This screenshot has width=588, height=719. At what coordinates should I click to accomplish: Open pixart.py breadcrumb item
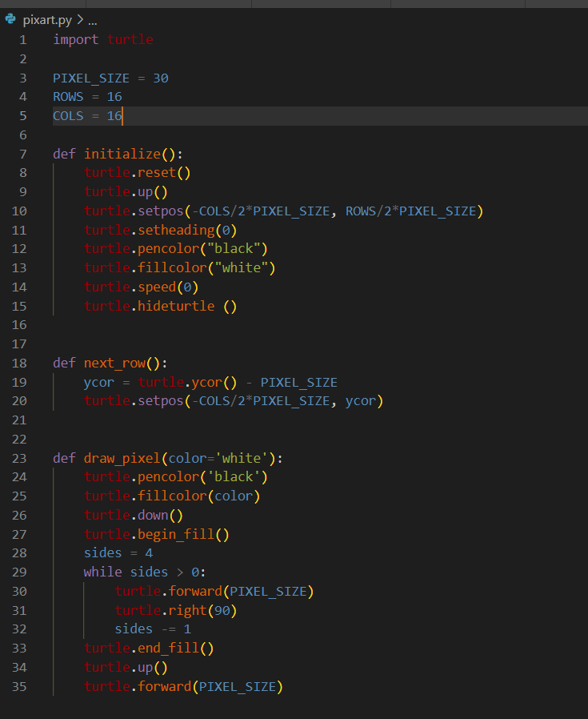47,20
